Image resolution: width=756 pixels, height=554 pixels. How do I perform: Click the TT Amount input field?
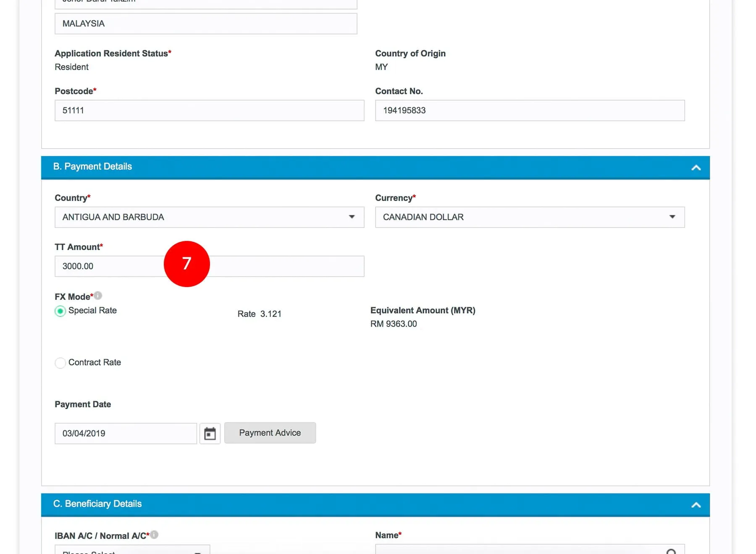[286, 267]
